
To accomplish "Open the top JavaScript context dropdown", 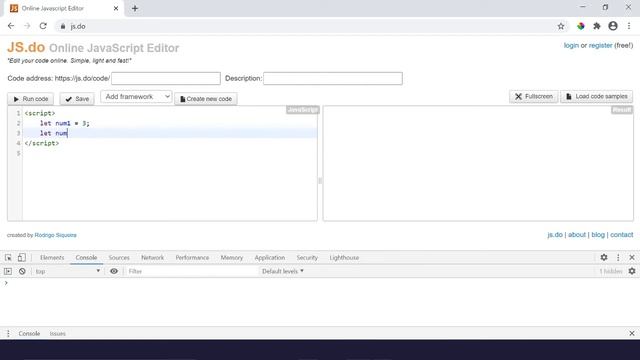I will (67, 271).
